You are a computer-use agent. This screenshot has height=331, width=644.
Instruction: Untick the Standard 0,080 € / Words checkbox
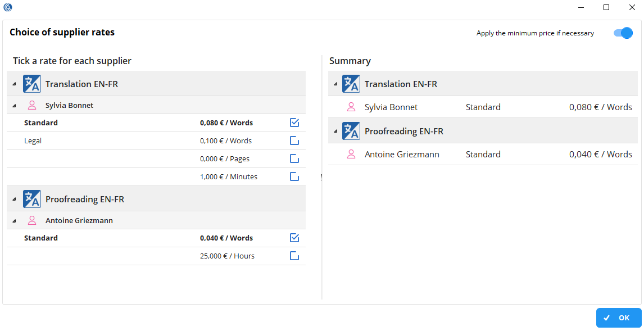[294, 123]
